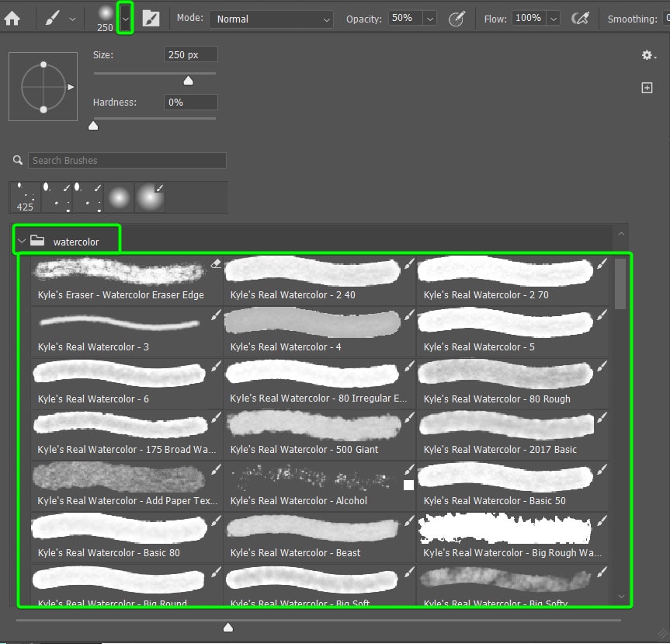Select Kyle's Real Watercolor - 80 Irregular brush
The height and width of the screenshot is (644, 670).
[319, 384]
